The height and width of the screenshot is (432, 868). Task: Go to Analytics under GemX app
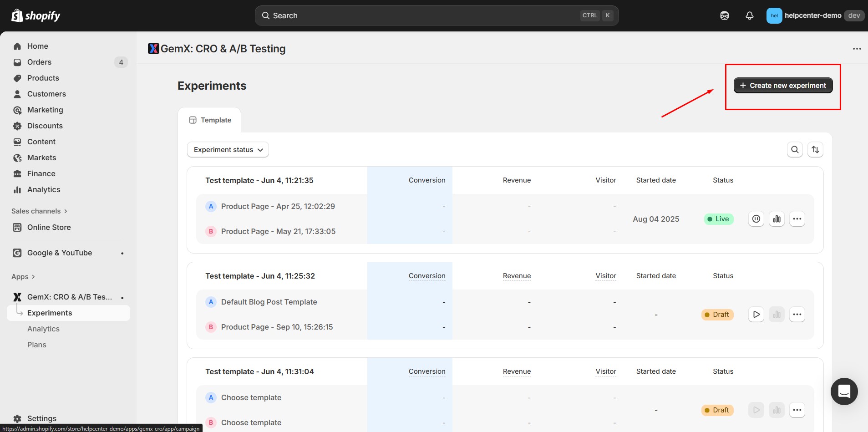[43, 329]
